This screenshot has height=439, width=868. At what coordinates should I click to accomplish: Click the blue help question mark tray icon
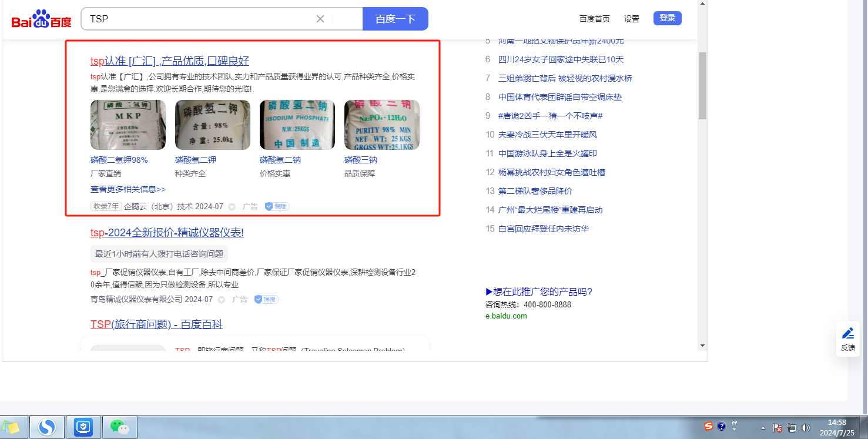click(722, 426)
